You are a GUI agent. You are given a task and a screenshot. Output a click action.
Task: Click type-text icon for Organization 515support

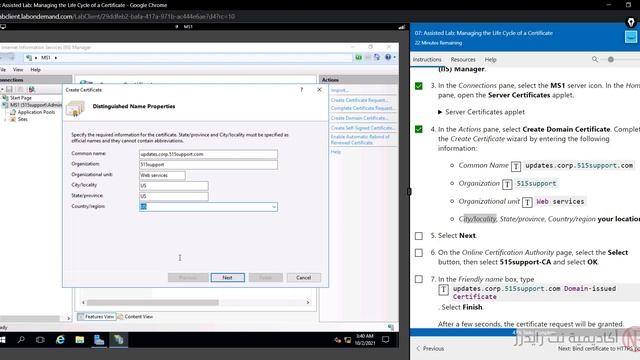(507, 184)
